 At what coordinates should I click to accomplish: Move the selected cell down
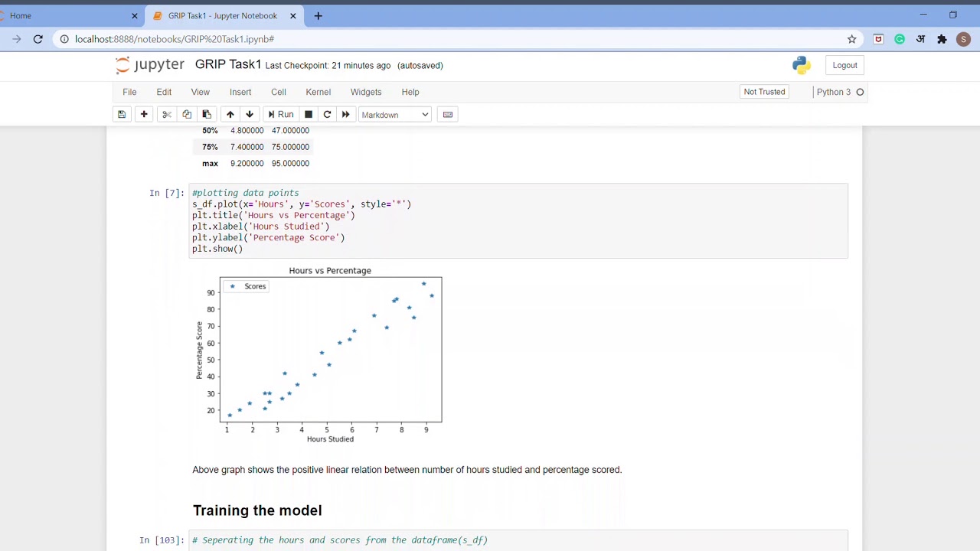pyautogui.click(x=250, y=115)
